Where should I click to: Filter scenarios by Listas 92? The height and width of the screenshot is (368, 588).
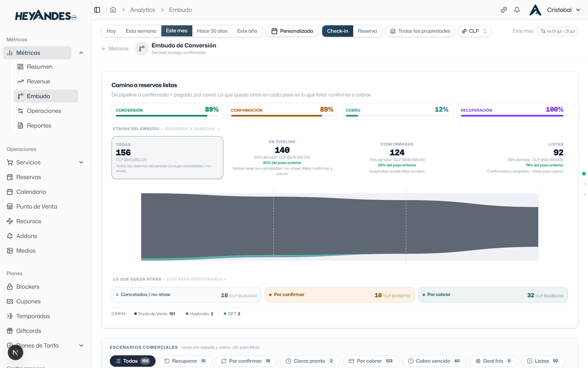pyautogui.click(x=543, y=361)
